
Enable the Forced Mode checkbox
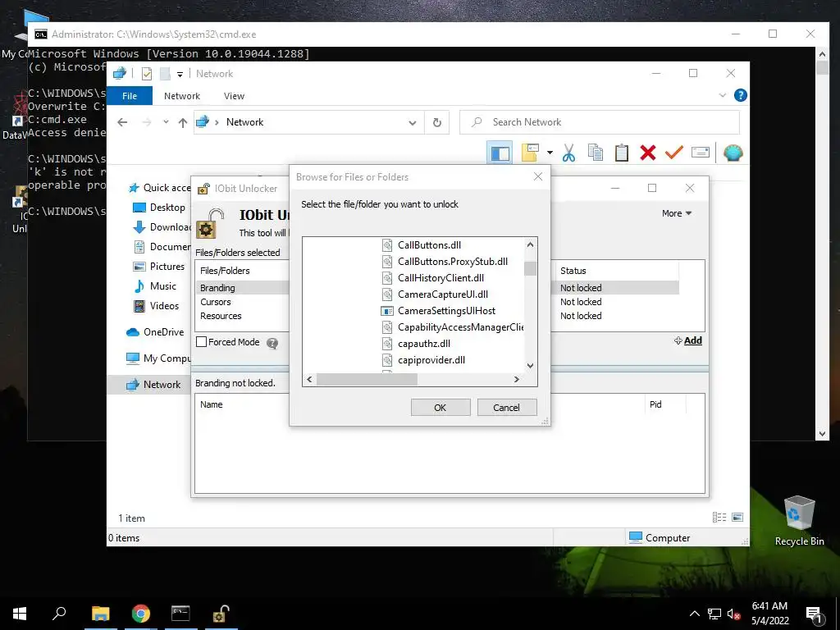click(202, 342)
